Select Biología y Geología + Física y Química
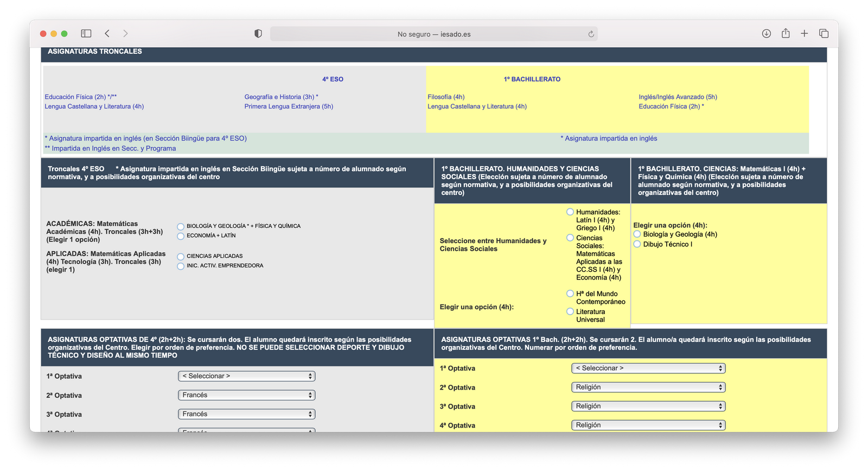This screenshot has height=471, width=868. [x=181, y=227]
